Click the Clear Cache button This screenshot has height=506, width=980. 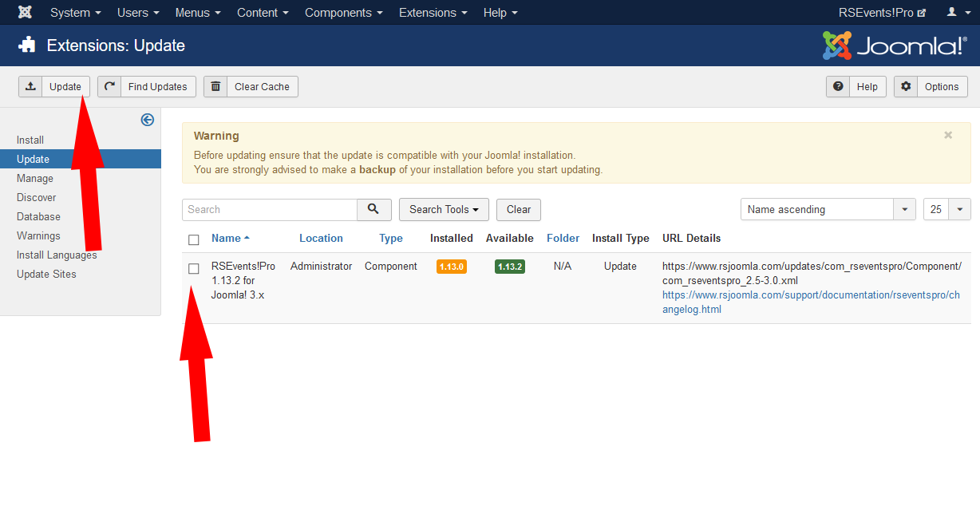tap(251, 86)
